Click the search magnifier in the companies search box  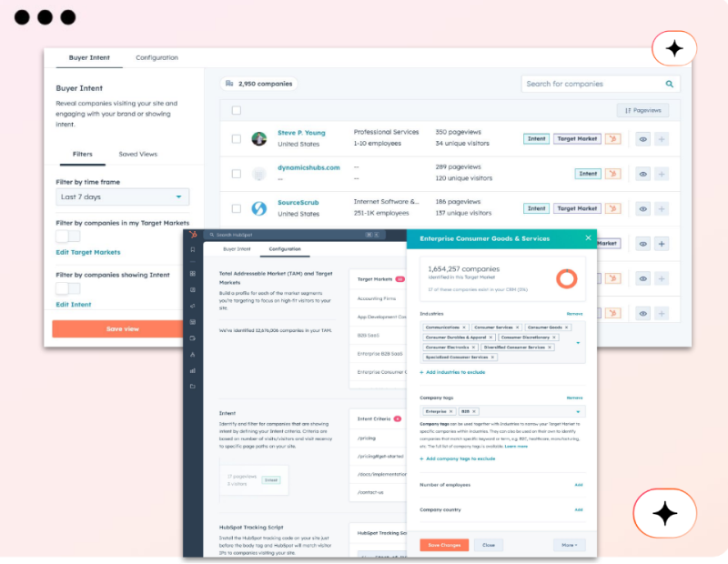pyautogui.click(x=669, y=84)
